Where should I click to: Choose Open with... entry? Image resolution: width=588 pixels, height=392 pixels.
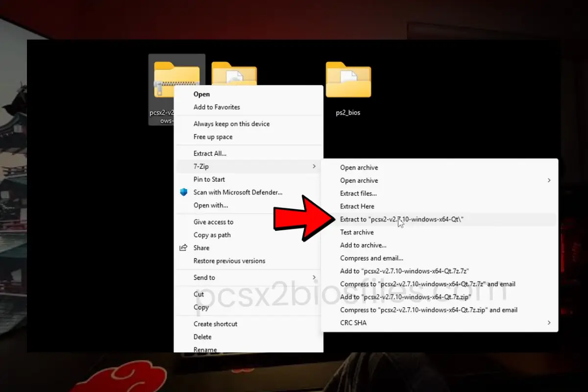[211, 205]
